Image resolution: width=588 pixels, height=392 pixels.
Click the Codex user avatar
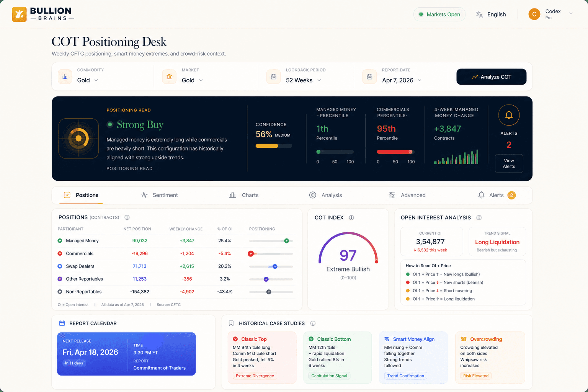534,14
